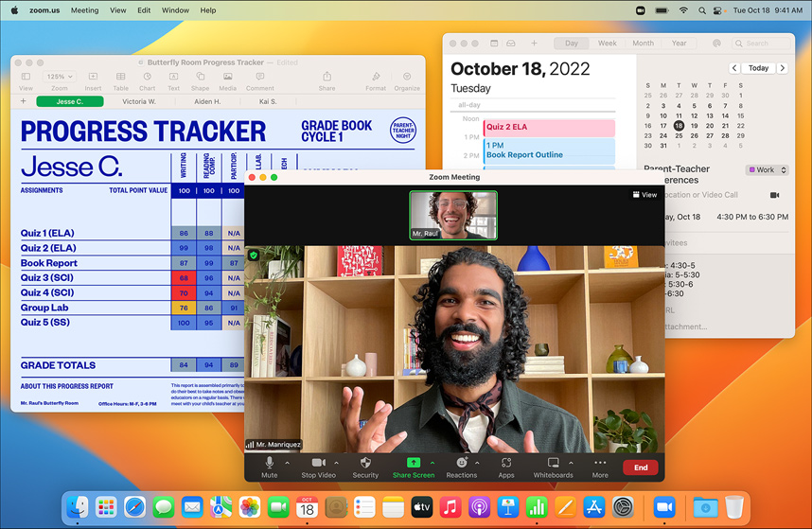The height and width of the screenshot is (529, 812).
Task: Insert a Chart in Numbers toolbar
Action: pyautogui.click(x=147, y=80)
